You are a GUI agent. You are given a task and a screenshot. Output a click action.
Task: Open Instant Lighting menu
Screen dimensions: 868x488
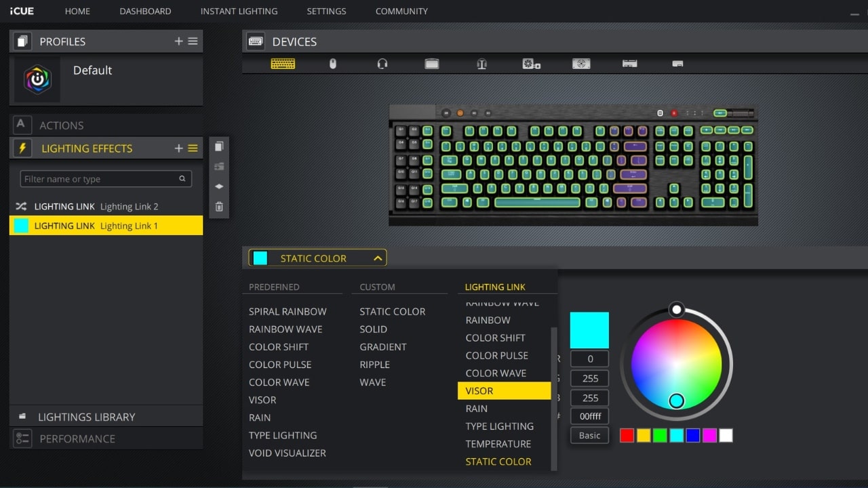coord(239,11)
